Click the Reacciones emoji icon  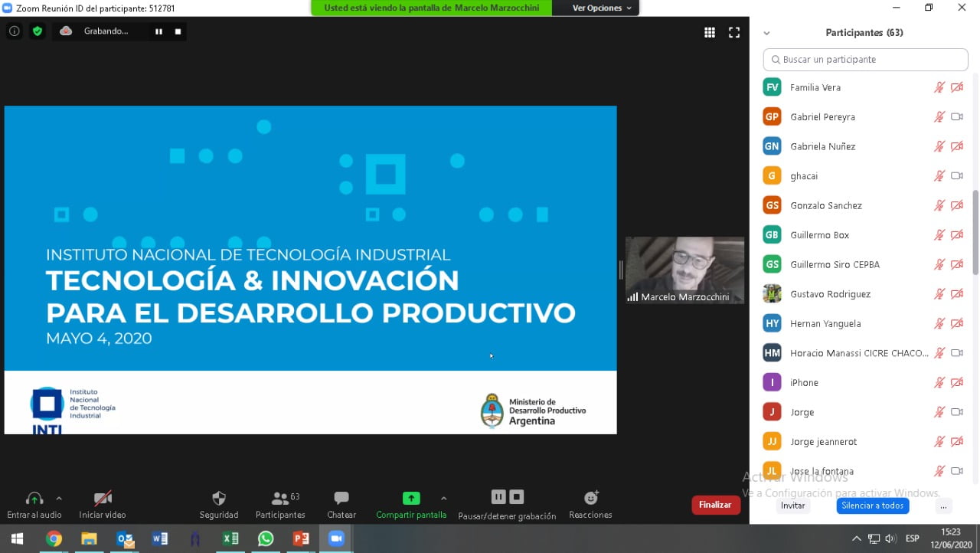coord(590,498)
